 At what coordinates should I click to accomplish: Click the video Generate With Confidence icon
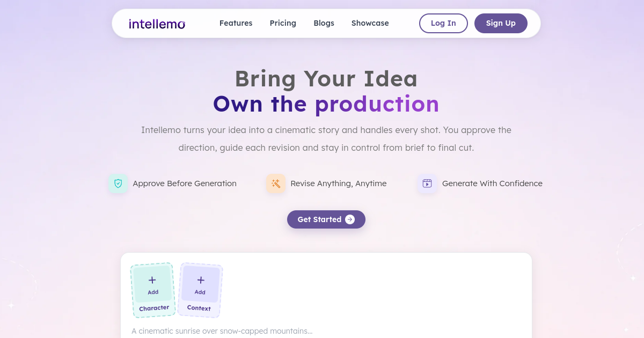[427, 183]
